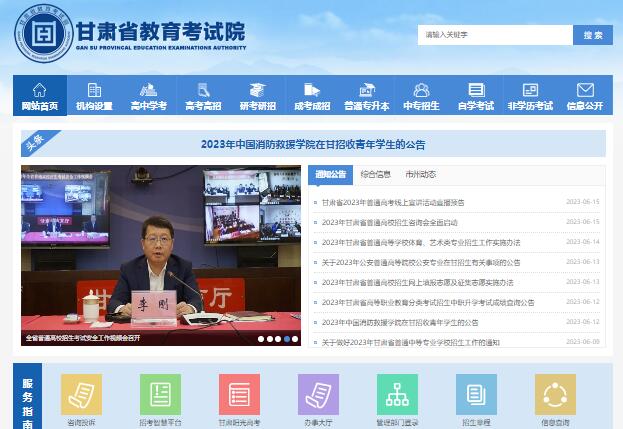Click the 头条 corner ribbon label
The image size is (623, 429).
pyautogui.click(x=35, y=141)
